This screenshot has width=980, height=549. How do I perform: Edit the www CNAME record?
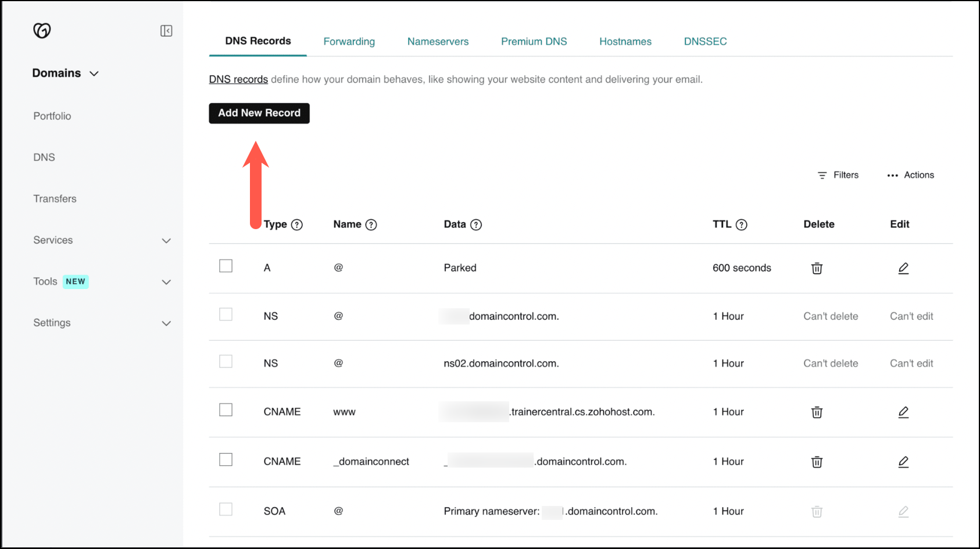point(903,412)
